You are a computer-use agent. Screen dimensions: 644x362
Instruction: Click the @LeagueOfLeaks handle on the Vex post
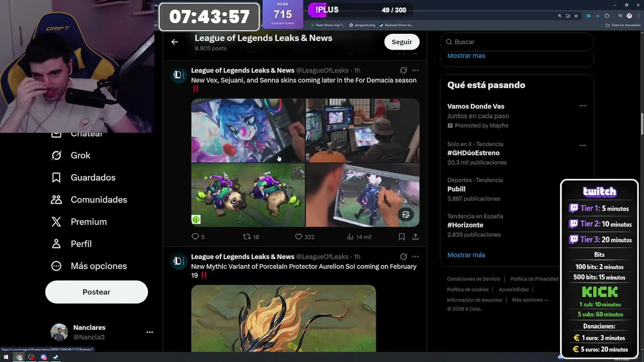click(x=322, y=70)
